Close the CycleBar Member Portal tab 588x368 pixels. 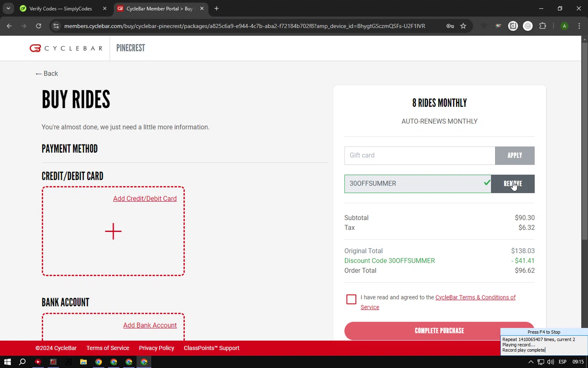[202, 9]
